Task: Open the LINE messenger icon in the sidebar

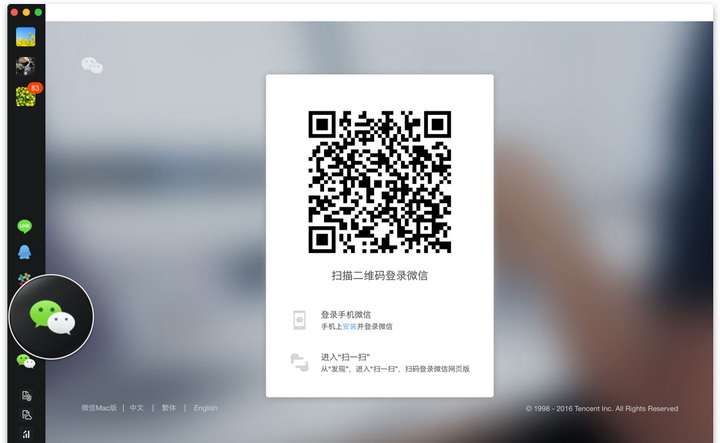Action: [24, 226]
